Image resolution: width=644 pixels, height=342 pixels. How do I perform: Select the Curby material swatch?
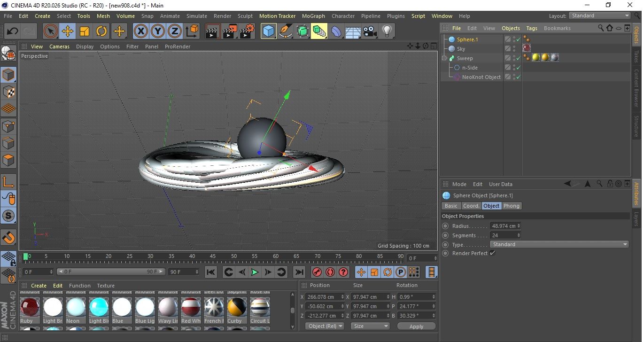(237, 307)
